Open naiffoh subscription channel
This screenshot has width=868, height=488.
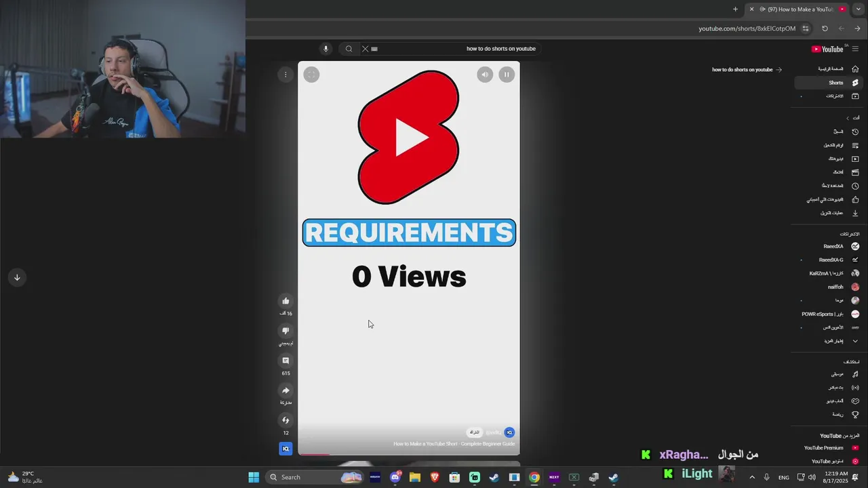pyautogui.click(x=828, y=287)
